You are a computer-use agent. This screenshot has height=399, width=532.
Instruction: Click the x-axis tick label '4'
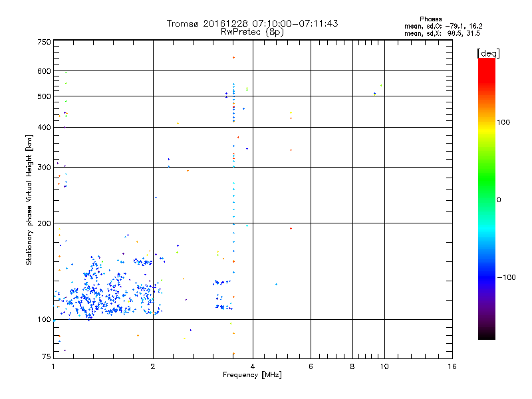253,366
